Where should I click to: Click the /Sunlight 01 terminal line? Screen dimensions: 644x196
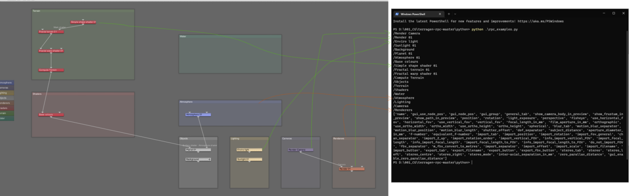tap(404, 46)
